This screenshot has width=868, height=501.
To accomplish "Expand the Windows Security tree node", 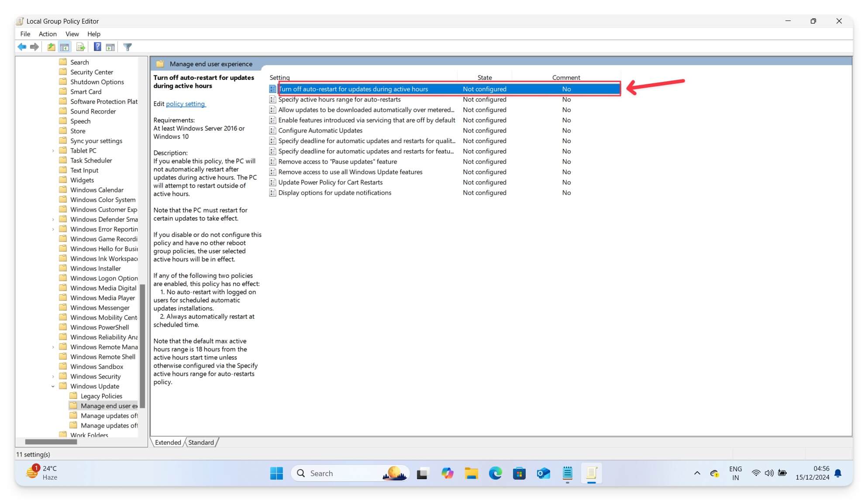I will coord(53,376).
